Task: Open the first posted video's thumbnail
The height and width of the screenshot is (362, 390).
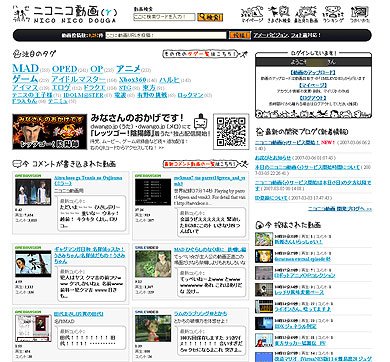Action: pos(264,239)
